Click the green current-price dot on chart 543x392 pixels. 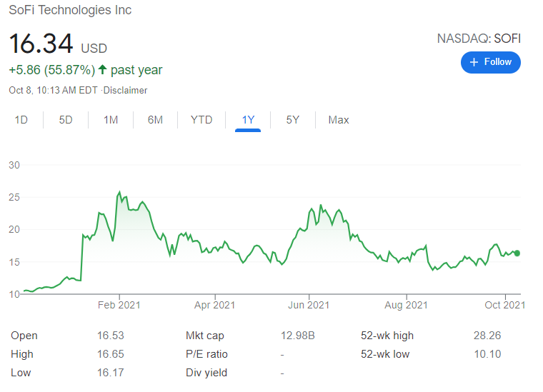[517, 253]
